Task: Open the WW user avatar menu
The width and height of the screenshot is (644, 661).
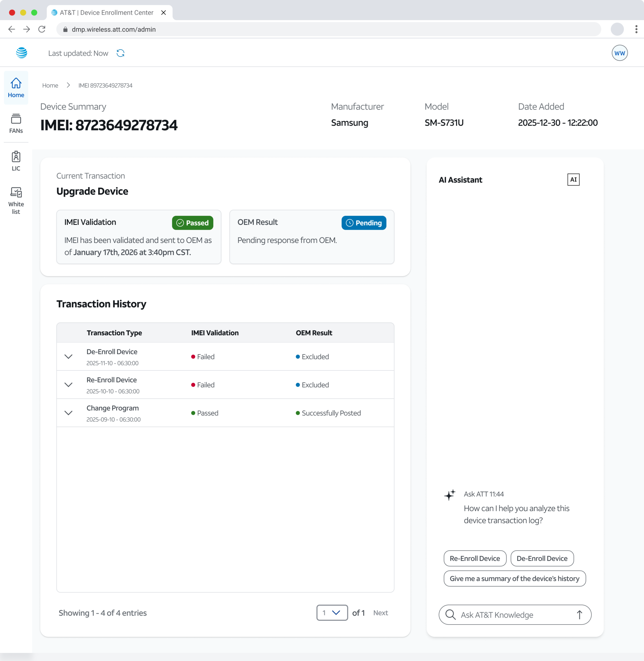Action: click(619, 53)
